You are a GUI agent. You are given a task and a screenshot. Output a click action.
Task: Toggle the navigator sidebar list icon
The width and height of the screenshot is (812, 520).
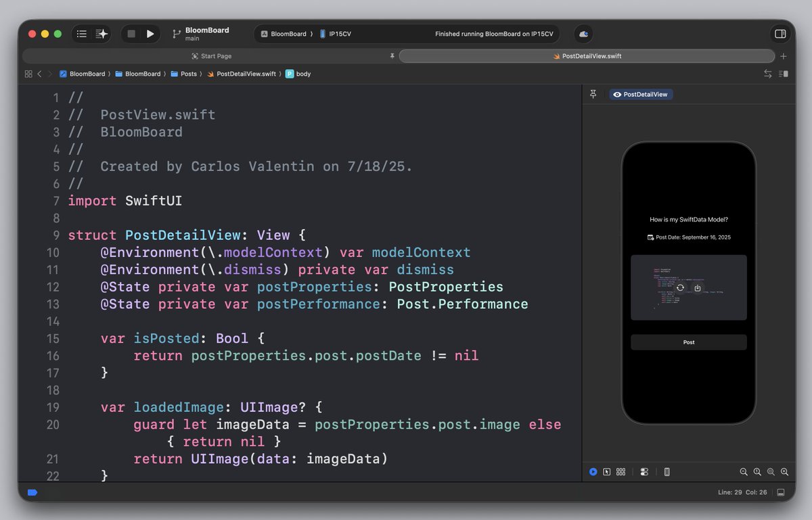pos(82,34)
